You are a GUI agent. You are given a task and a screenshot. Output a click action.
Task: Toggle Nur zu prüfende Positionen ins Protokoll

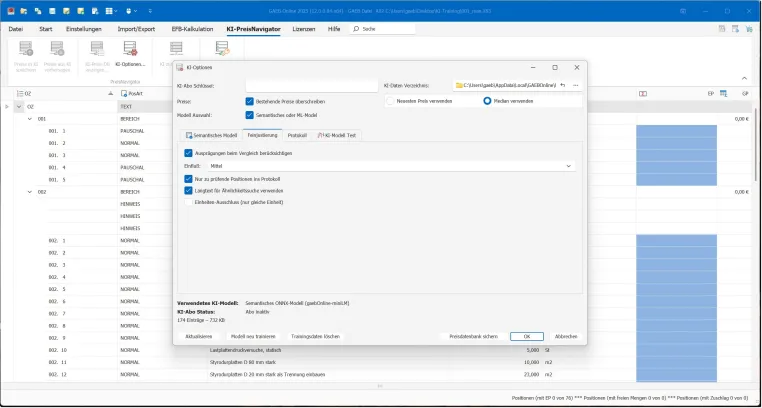[189, 179]
